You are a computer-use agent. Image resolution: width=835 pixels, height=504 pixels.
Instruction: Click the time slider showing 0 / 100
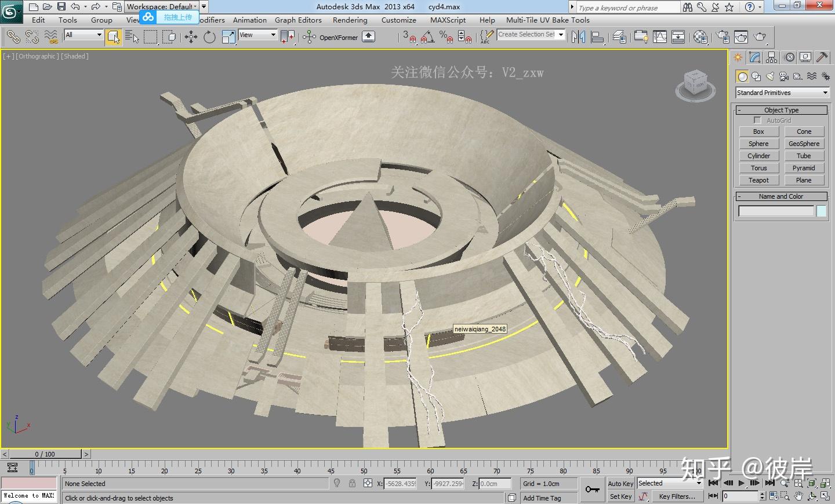point(45,454)
